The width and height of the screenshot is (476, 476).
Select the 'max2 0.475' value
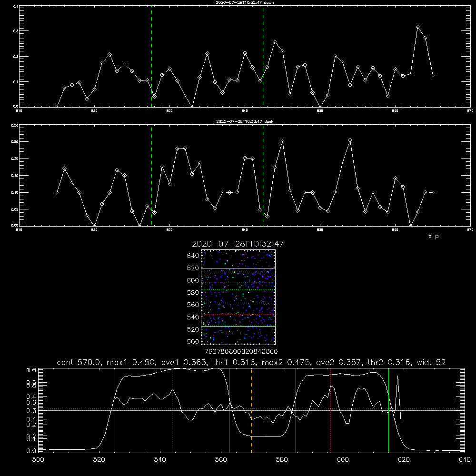(286, 362)
